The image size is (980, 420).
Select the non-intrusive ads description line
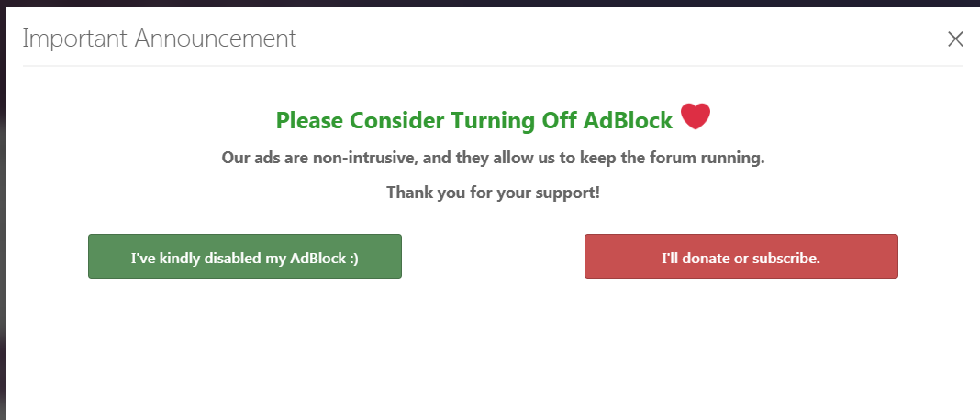coord(493,158)
